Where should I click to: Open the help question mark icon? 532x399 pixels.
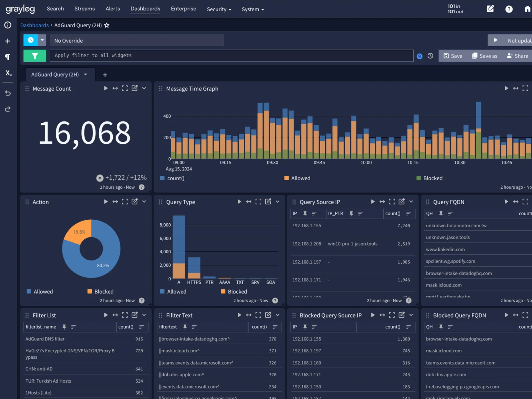pyautogui.click(x=509, y=9)
